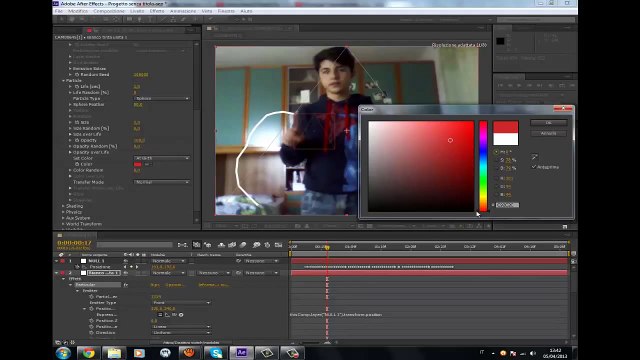This screenshot has height=360, width=640.
Task: Toggle the Anteprima checkbox
Action: coord(534,167)
